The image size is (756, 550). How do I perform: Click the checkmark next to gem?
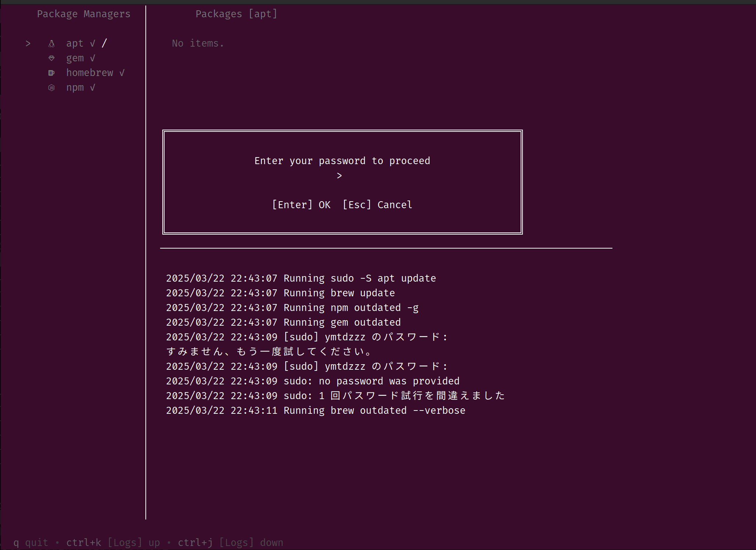click(93, 58)
